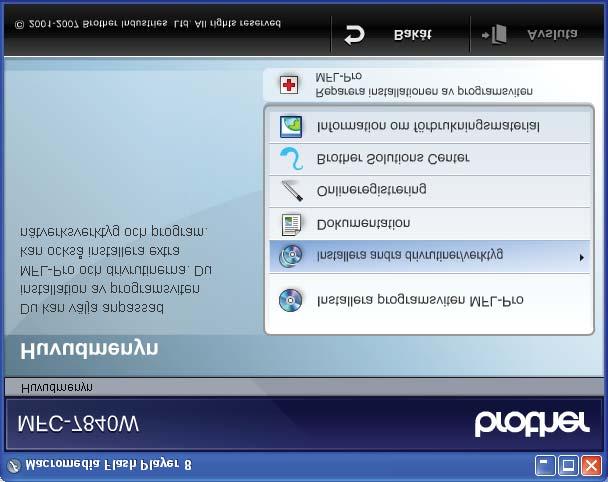The height and width of the screenshot is (482, 608).
Task: Click the pen icon for Onlineregistrering
Action: click(292, 190)
